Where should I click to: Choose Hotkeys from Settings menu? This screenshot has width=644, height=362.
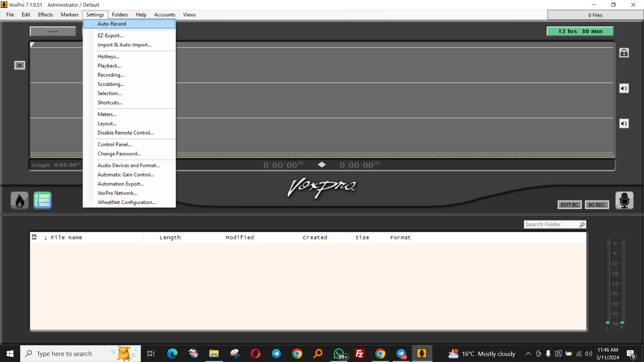coord(108,56)
